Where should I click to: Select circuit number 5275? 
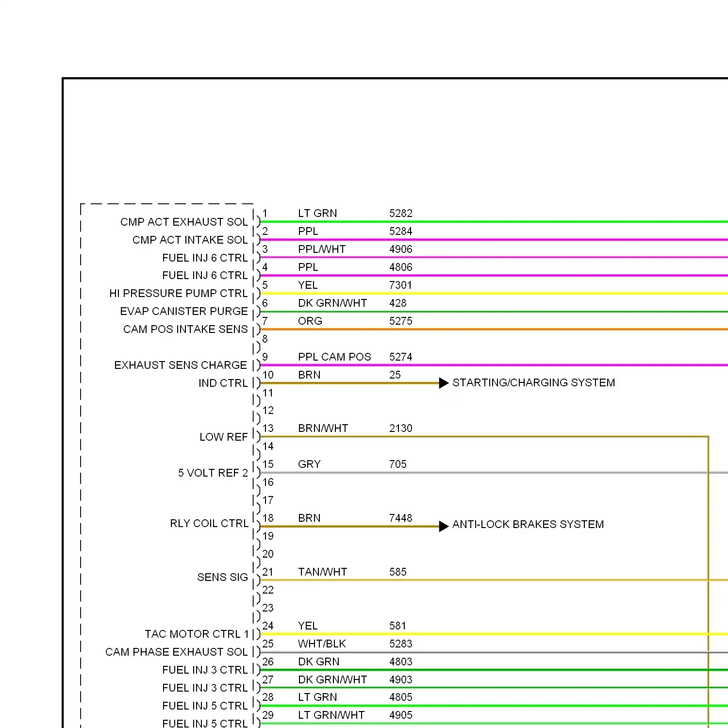click(x=401, y=321)
